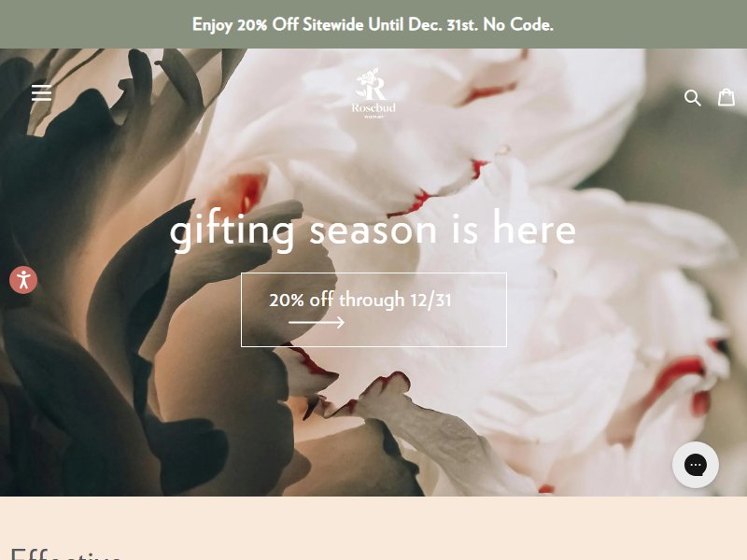The width and height of the screenshot is (747, 560).
Task: Click the search magnifier icon
Action: (692, 98)
